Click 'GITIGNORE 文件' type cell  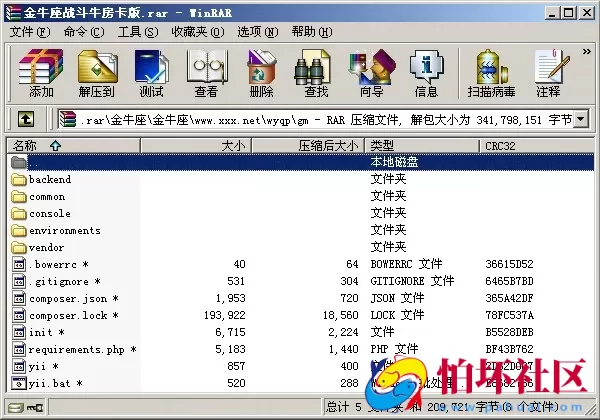(x=412, y=281)
